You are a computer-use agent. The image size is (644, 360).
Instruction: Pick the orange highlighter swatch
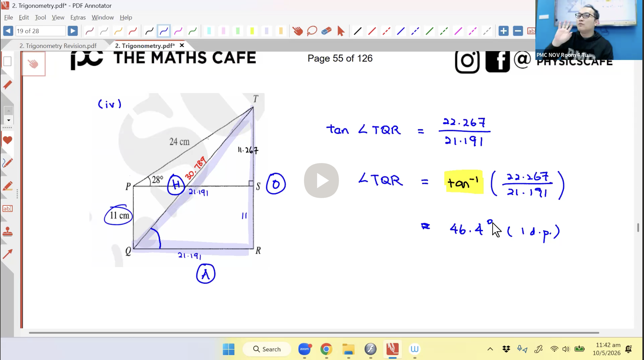point(281,31)
